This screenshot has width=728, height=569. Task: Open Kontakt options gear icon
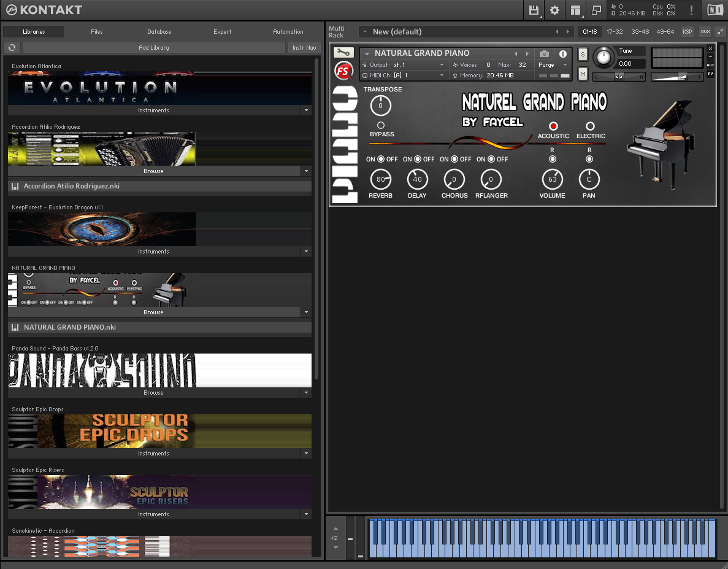555,10
